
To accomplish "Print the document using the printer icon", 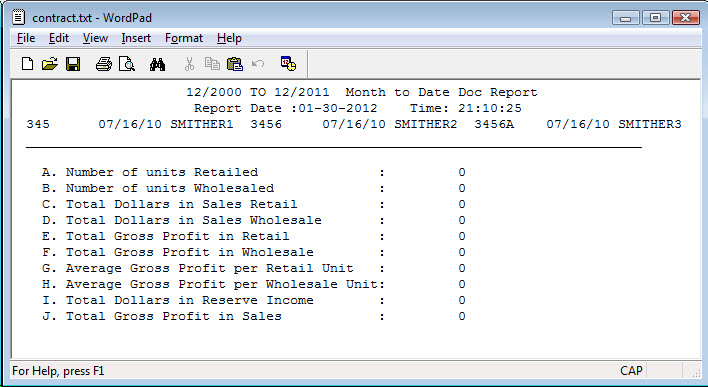I will [103, 64].
